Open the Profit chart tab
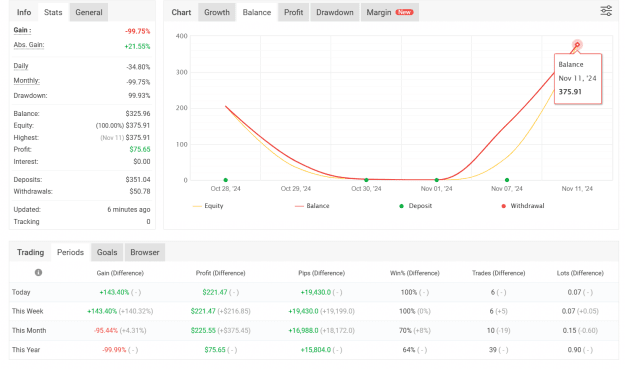 tap(293, 12)
